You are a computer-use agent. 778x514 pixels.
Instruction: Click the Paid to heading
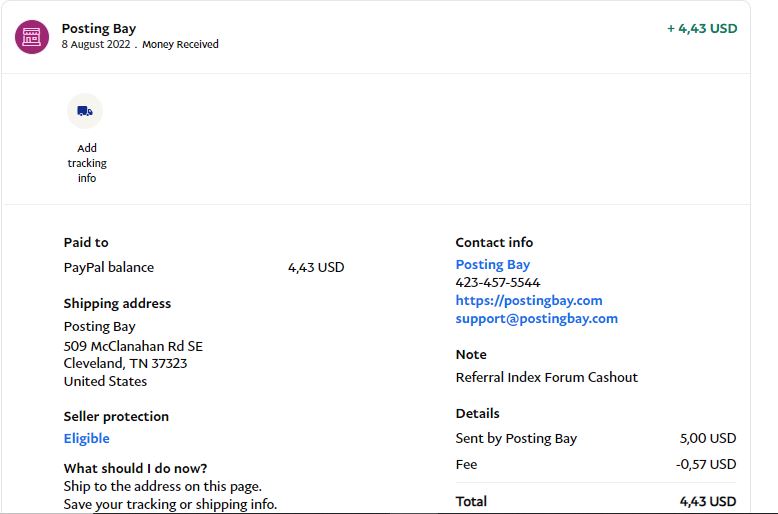pyautogui.click(x=86, y=243)
